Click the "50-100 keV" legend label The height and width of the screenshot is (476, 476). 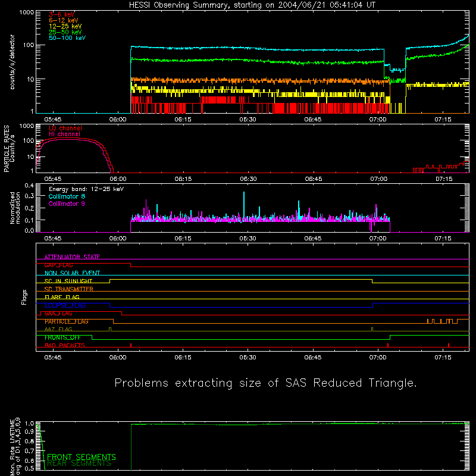(67, 38)
